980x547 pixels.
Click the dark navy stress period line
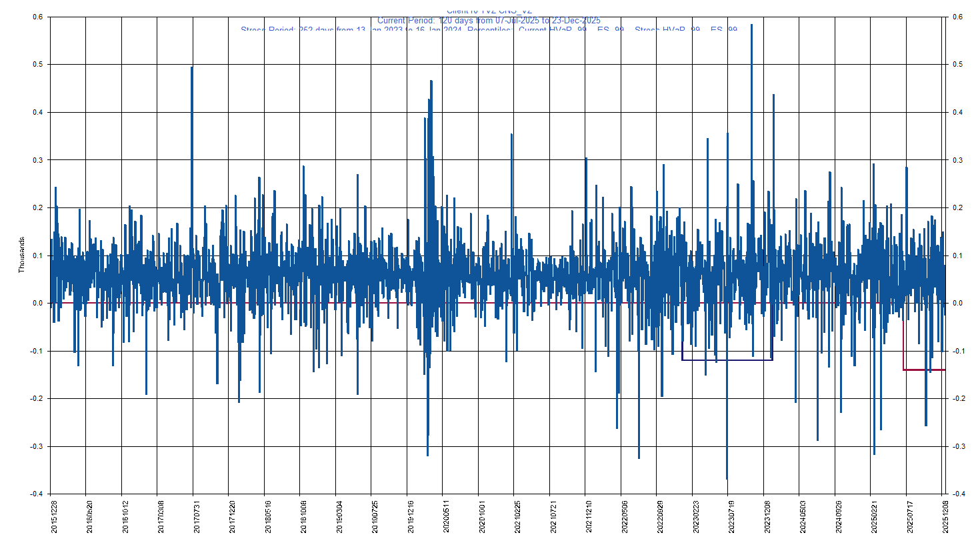point(727,360)
